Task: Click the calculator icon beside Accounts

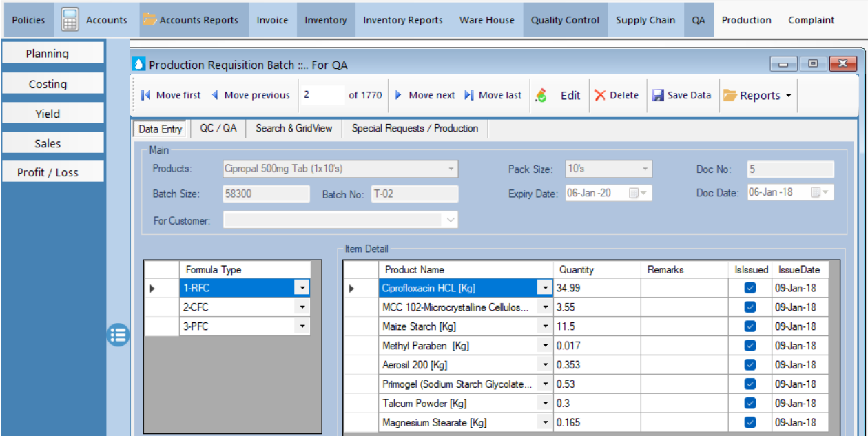Action: coord(70,20)
